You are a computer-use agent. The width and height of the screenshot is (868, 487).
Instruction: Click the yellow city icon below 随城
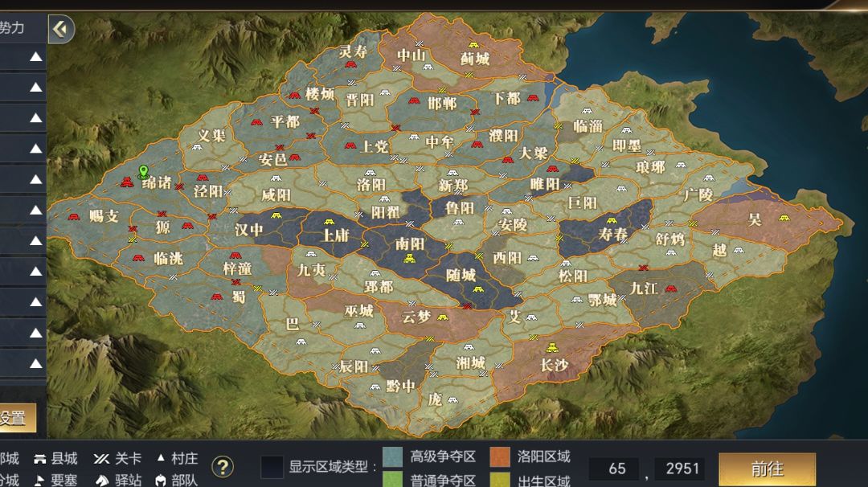(x=477, y=289)
